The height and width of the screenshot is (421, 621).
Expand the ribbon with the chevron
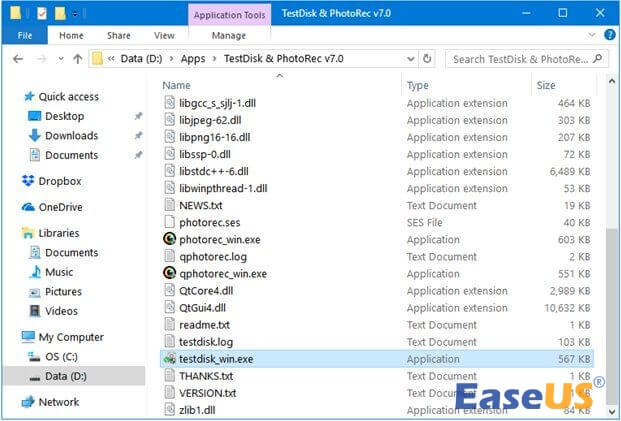pos(592,35)
